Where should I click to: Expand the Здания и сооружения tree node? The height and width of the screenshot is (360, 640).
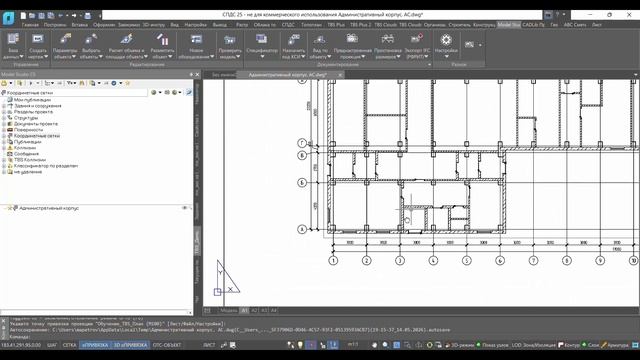coord(4,106)
